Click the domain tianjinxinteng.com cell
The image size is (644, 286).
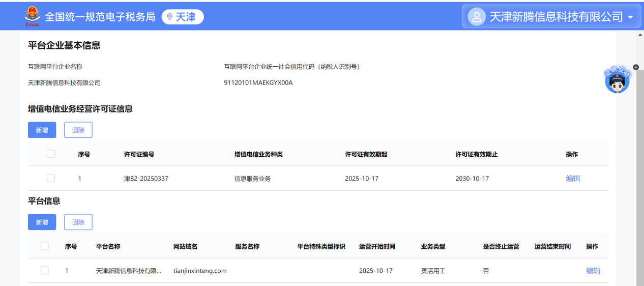(200, 271)
